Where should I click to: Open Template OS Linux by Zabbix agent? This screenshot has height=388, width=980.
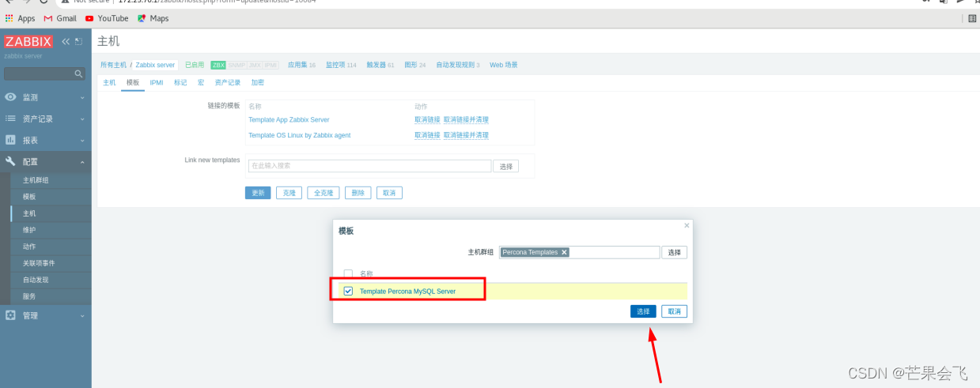click(x=299, y=135)
